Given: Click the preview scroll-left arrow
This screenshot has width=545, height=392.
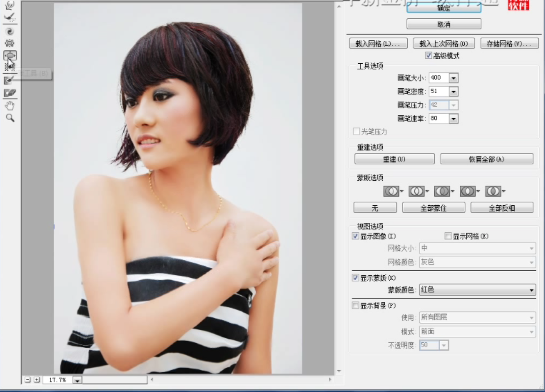Looking at the screenshot, I should click(x=151, y=379).
